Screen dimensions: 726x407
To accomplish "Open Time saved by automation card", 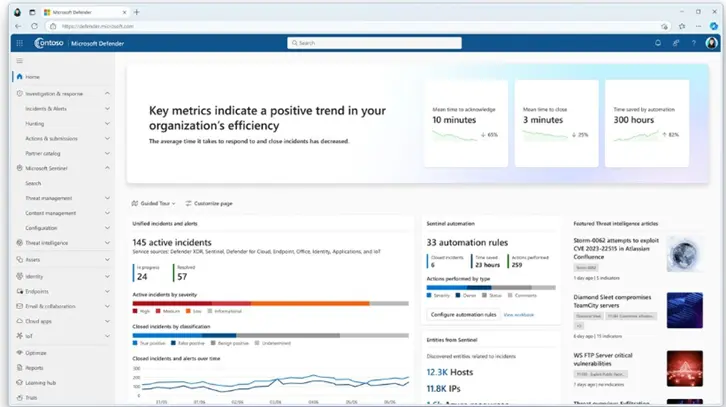I will pyautogui.click(x=647, y=123).
